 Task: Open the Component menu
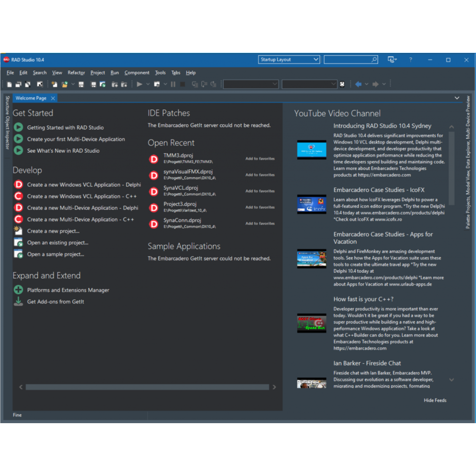pos(137,73)
